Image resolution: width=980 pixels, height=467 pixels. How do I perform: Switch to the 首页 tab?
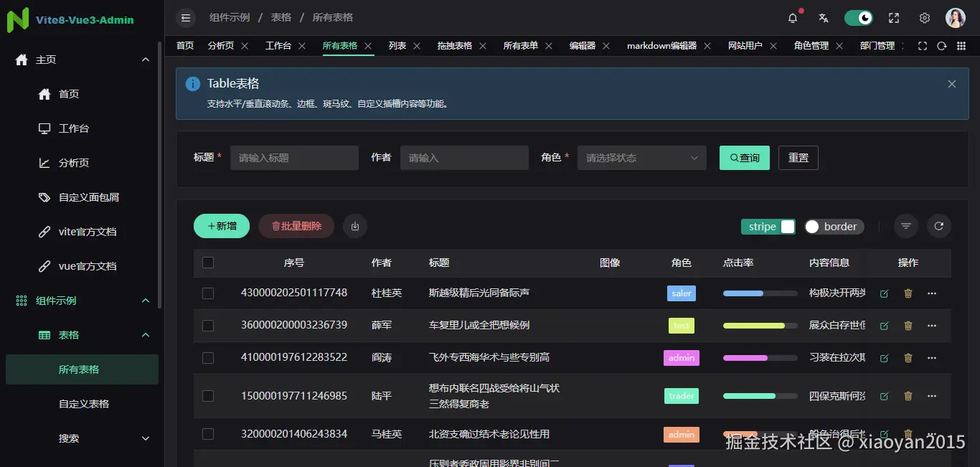tap(185, 45)
